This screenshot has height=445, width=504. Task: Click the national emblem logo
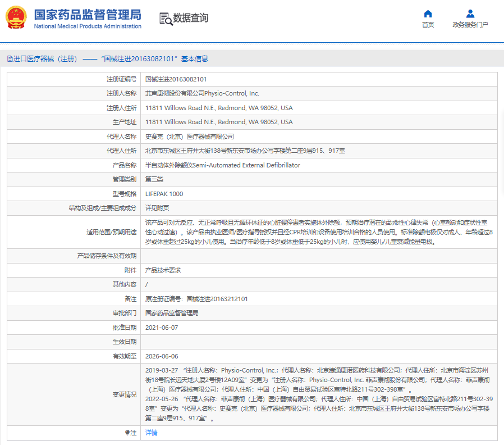click(16, 17)
